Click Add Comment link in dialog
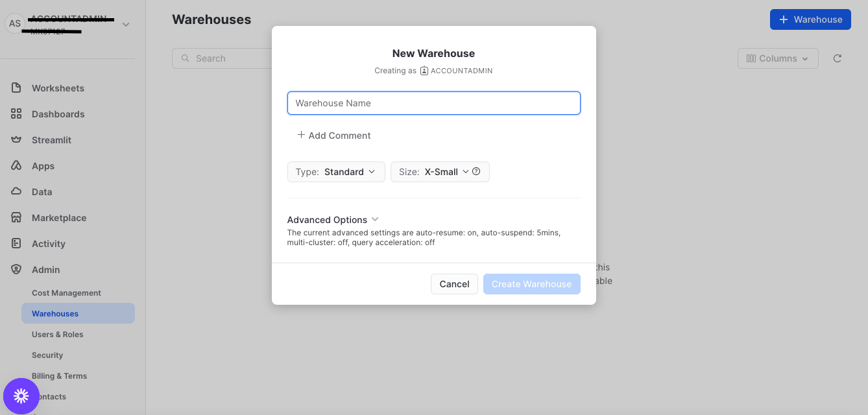This screenshot has height=415, width=868. (333, 136)
